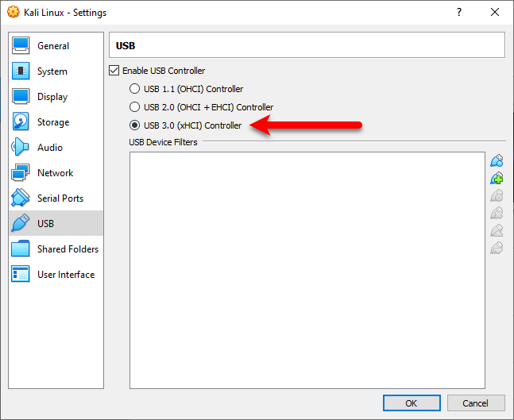This screenshot has width=514, height=420.
Task: Close the Settings dialog window
Action: (495, 12)
